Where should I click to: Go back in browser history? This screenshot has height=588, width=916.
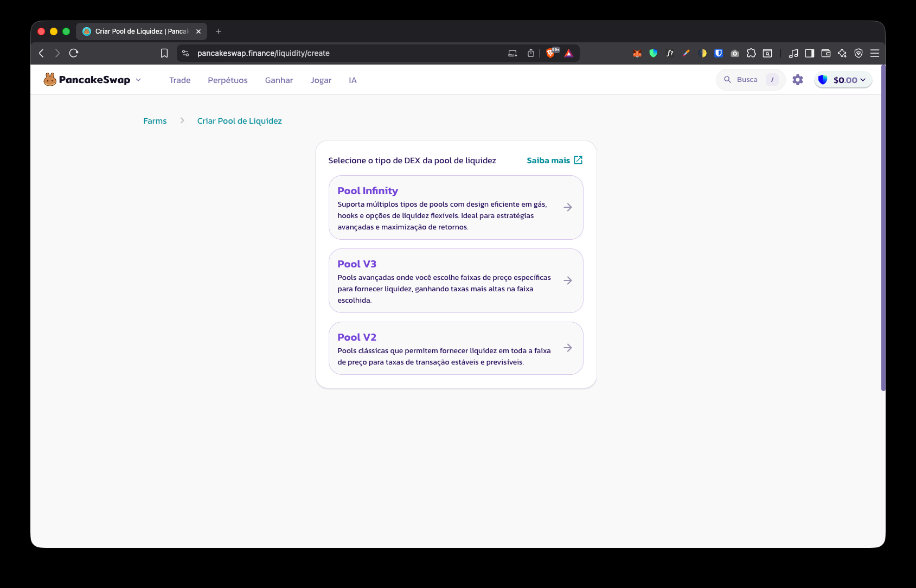(x=41, y=53)
